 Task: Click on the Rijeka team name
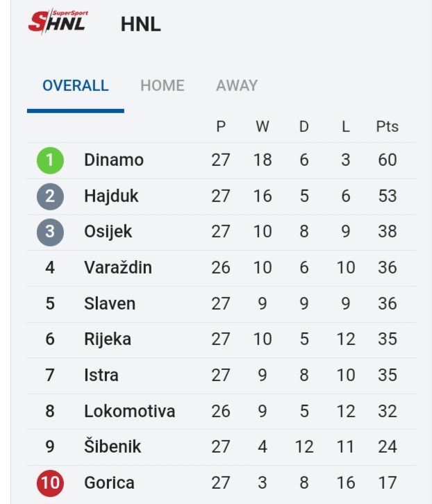point(108,339)
